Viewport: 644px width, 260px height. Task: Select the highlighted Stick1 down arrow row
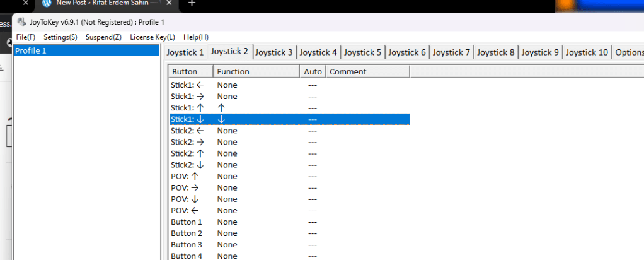(x=290, y=119)
